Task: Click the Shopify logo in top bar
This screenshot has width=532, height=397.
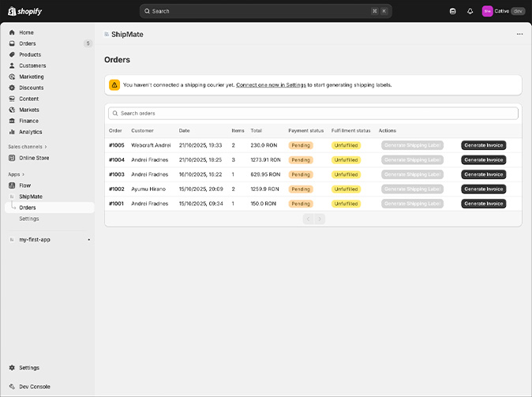Action: pos(24,11)
